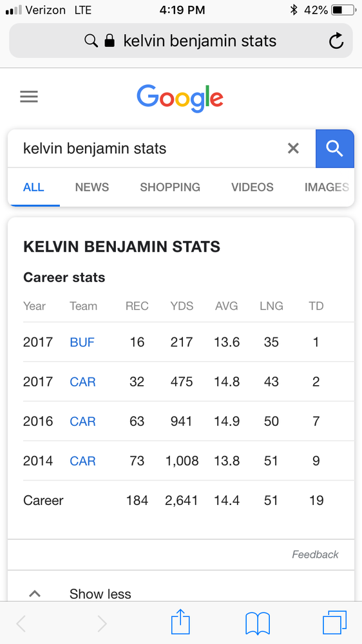Go back with the Safari back arrow
The width and height of the screenshot is (362, 644).
click(21, 624)
